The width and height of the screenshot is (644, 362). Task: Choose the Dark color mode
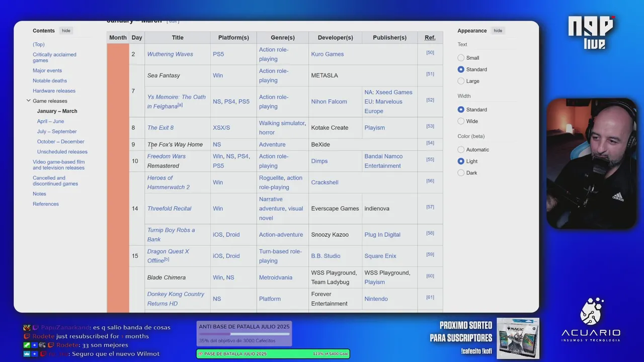pyautogui.click(x=461, y=173)
